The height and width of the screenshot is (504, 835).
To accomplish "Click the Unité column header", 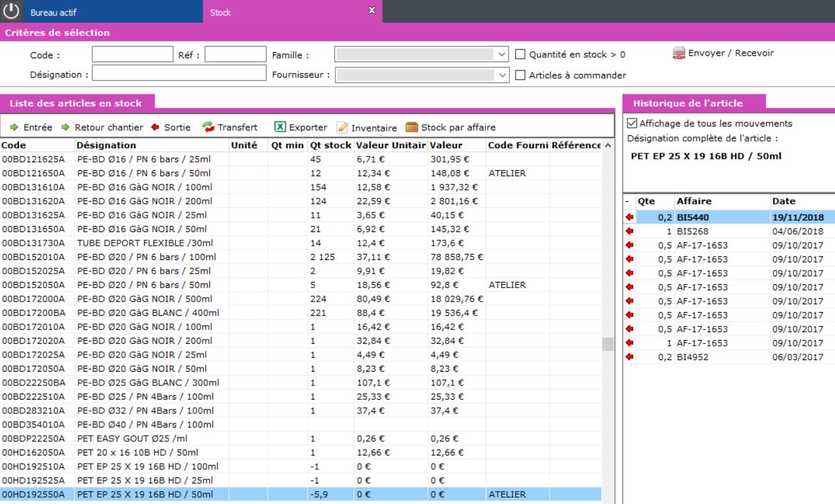I will coord(249,145).
